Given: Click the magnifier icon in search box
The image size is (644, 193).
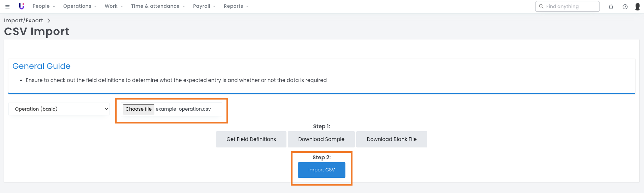Looking at the screenshot, I should [541, 6].
